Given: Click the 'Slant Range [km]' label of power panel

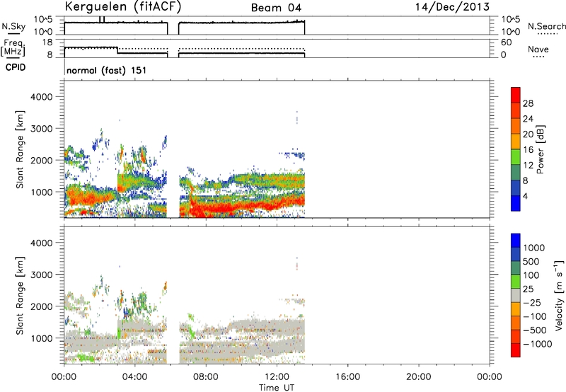Looking at the screenshot, I should (20, 149).
